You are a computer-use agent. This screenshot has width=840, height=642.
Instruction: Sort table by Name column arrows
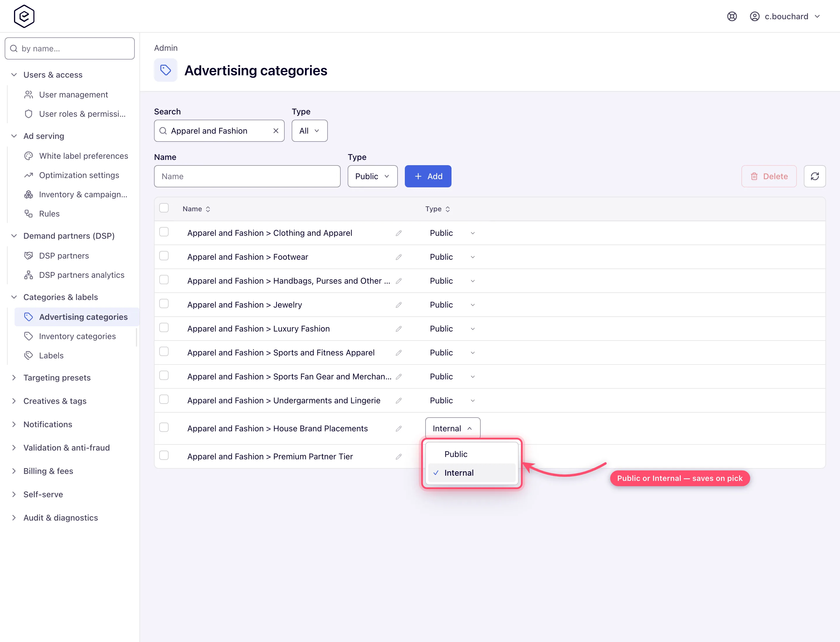coord(208,209)
